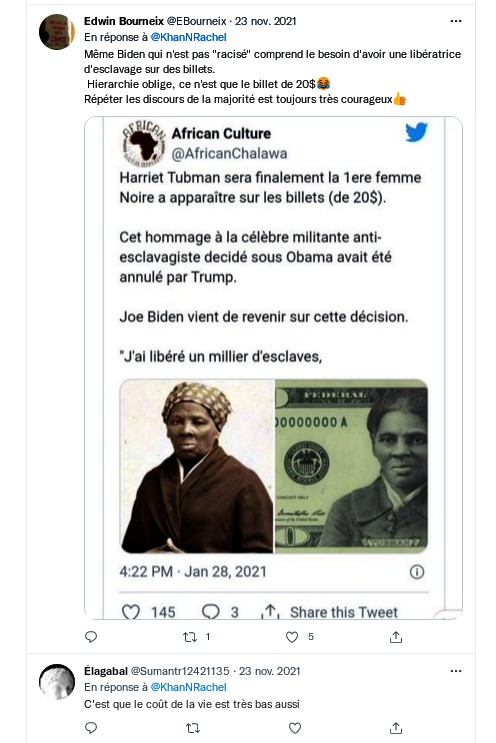Reply to Edwin Bourneix's tweet

[x=91, y=636]
